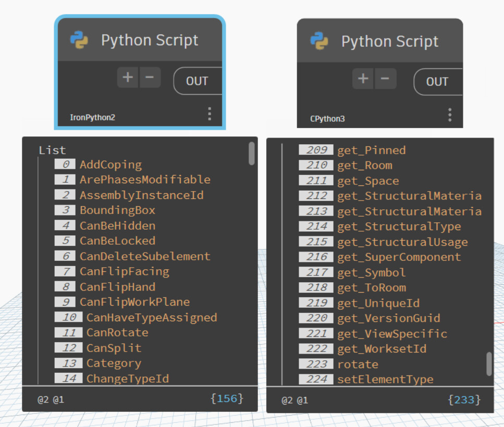Image resolution: width=504 pixels, height=427 pixels.
Task: Click OUT port on CPython3 node
Action: pyautogui.click(x=437, y=82)
